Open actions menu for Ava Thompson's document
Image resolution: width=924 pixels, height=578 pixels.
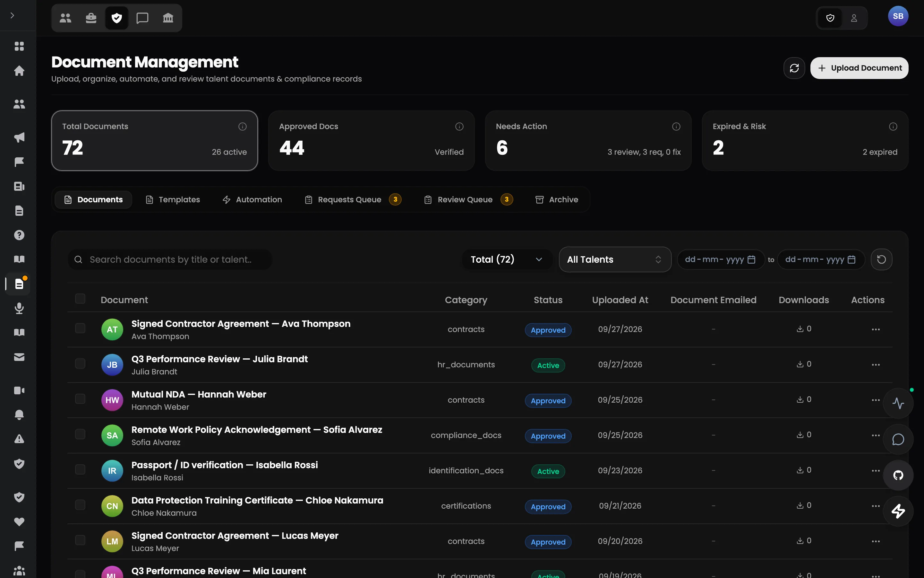876,329
